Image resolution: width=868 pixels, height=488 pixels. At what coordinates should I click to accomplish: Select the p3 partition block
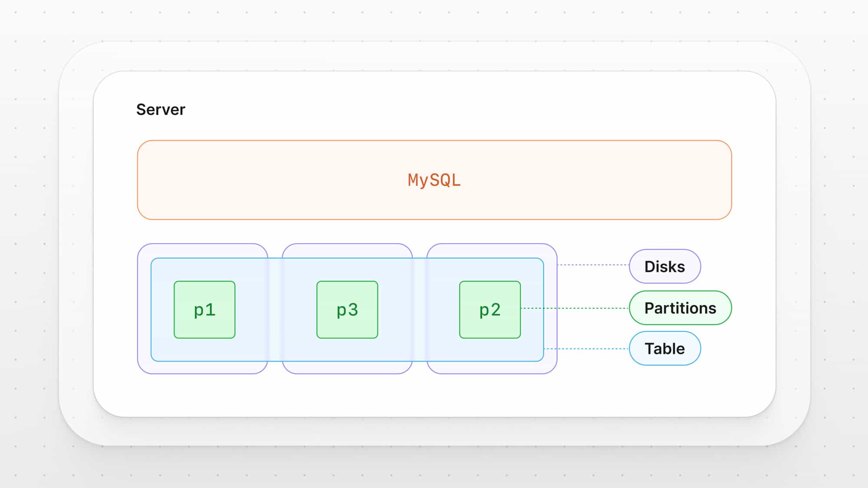tap(347, 310)
